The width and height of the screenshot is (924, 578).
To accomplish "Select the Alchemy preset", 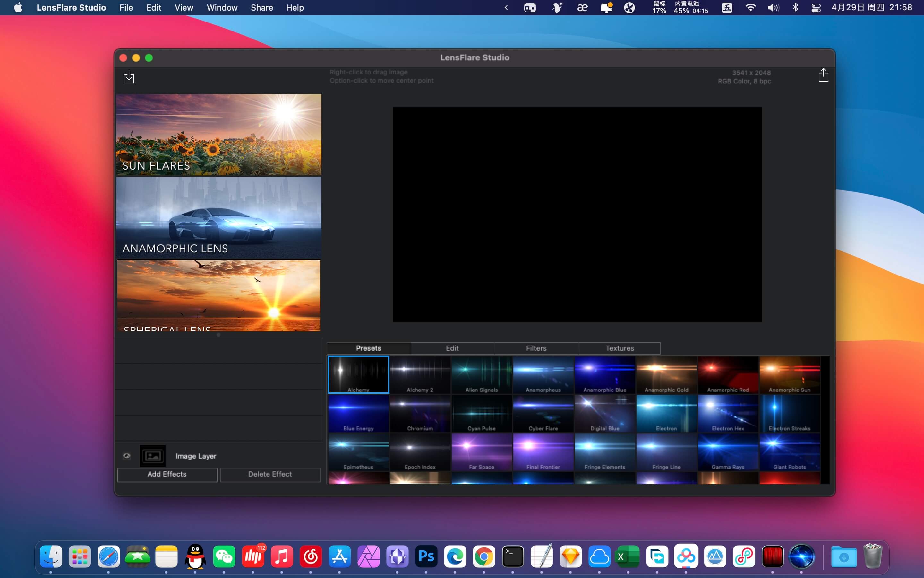I will point(358,375).
